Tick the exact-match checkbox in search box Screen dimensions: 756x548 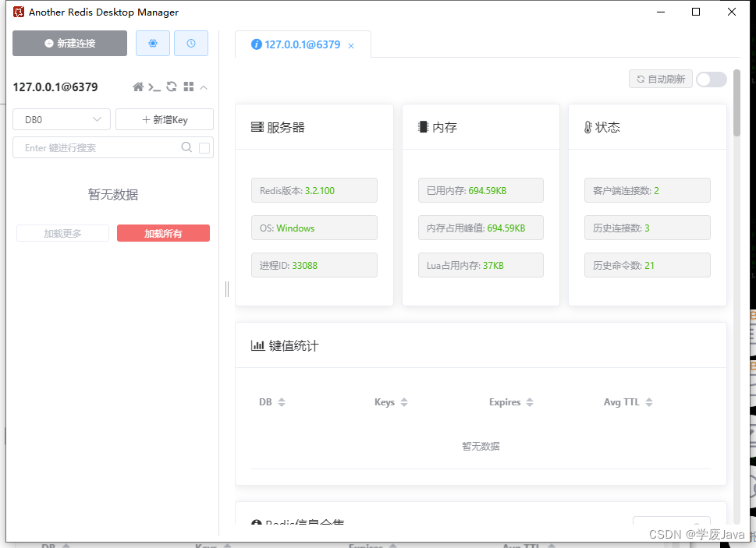[204, 148]
